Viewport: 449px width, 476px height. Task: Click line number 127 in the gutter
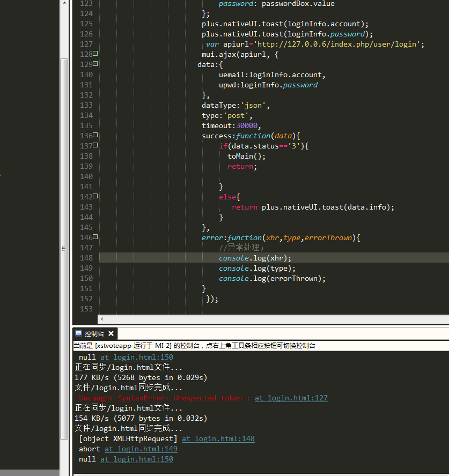[x=86, y=44]
